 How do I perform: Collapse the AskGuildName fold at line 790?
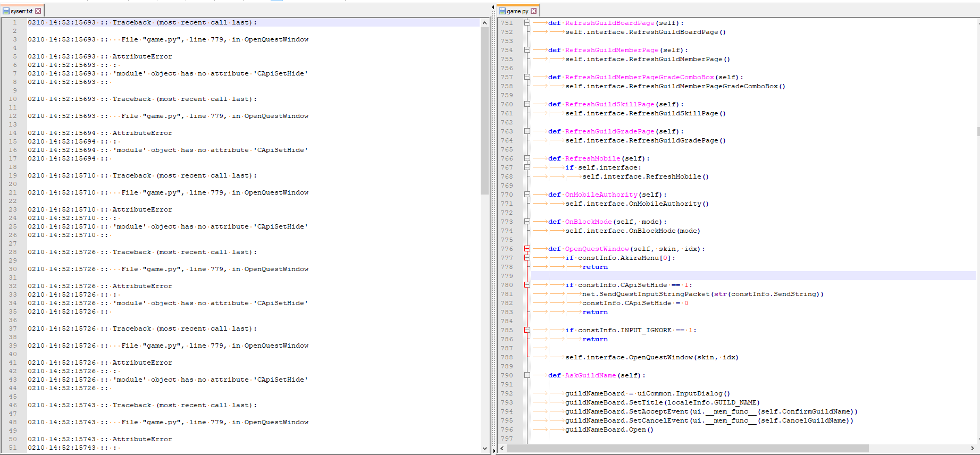coord(527,375)
